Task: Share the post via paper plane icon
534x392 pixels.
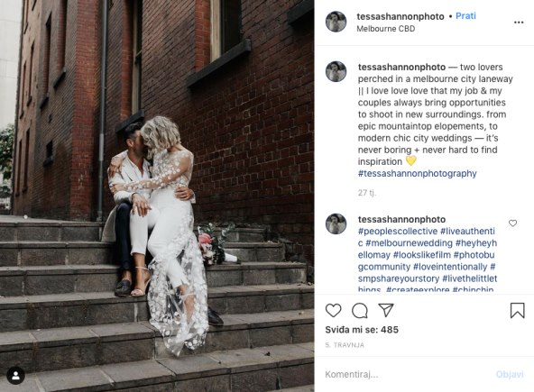Action: pyautogui.click(x=386, y=310)
